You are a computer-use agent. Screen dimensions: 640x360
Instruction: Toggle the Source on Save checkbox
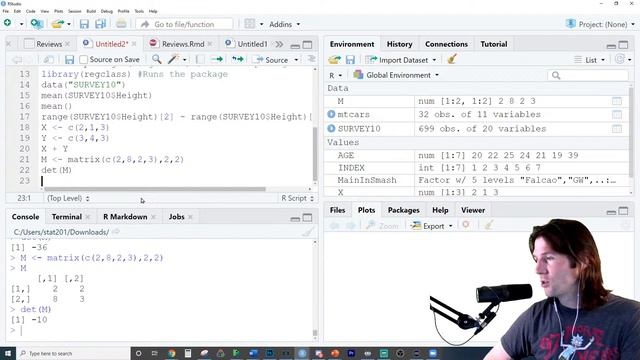pos(83,60)
